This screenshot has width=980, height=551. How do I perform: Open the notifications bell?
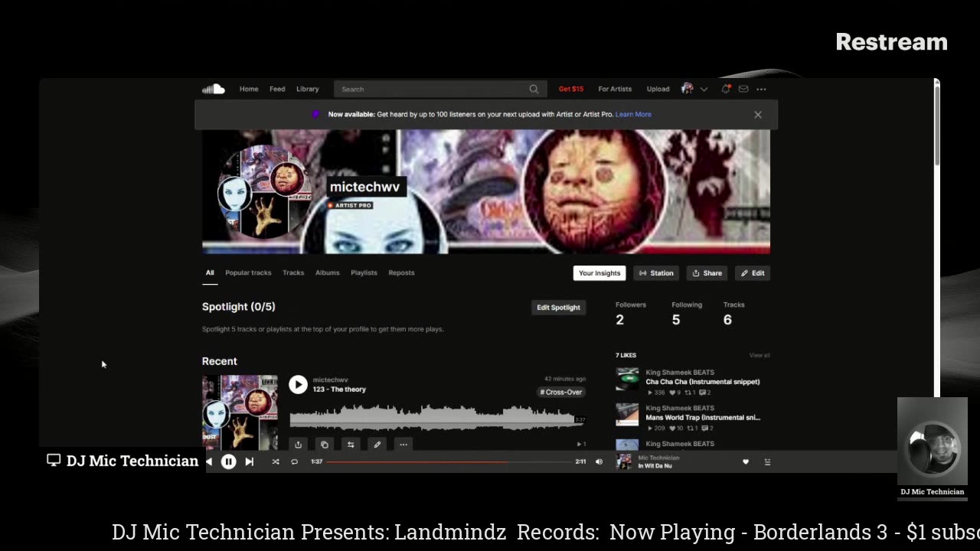point(726,89)
